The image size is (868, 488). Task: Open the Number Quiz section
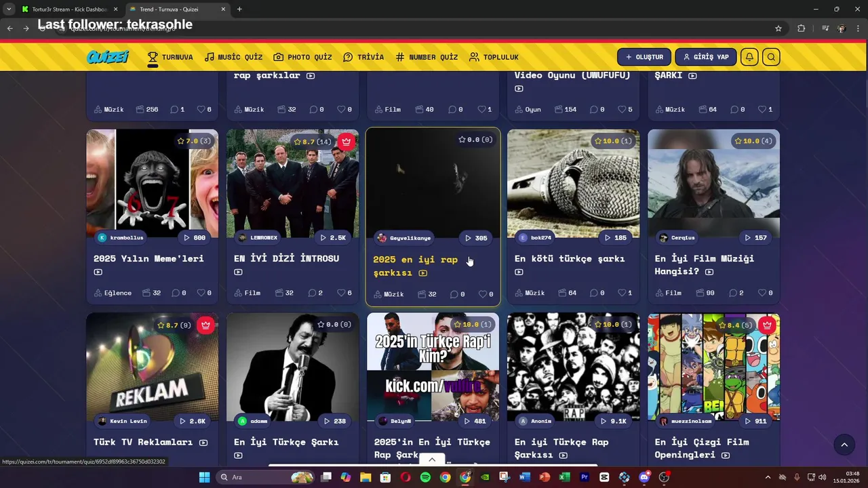[x=427, y=57]
